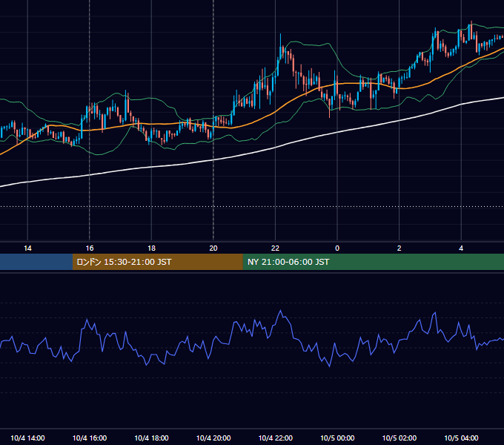This screenshot has height=445, width=504.
Task: Click the oscillator low near 10/5 00:00
Action: (x=330, y=366)
